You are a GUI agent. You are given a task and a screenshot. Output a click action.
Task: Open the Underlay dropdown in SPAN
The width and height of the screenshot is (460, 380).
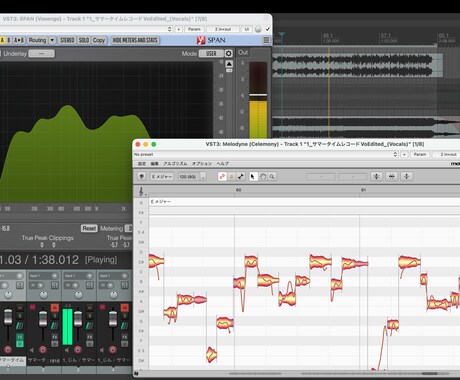click(41, 53)
